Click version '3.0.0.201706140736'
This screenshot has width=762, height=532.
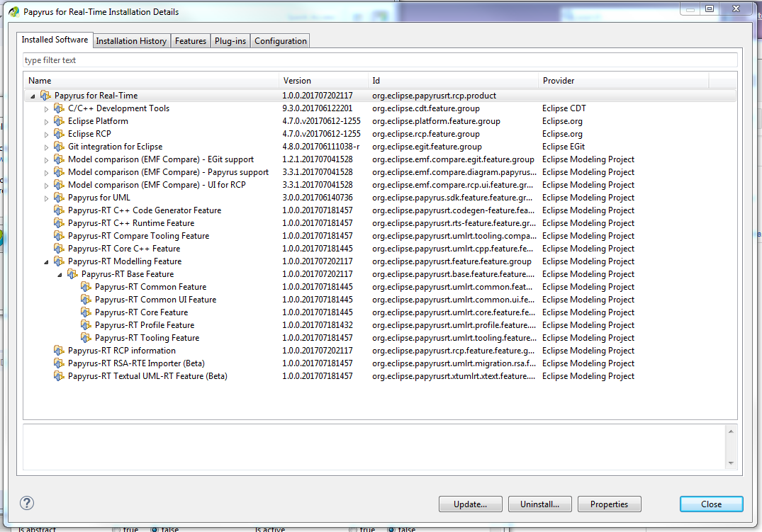click(318, 198)
